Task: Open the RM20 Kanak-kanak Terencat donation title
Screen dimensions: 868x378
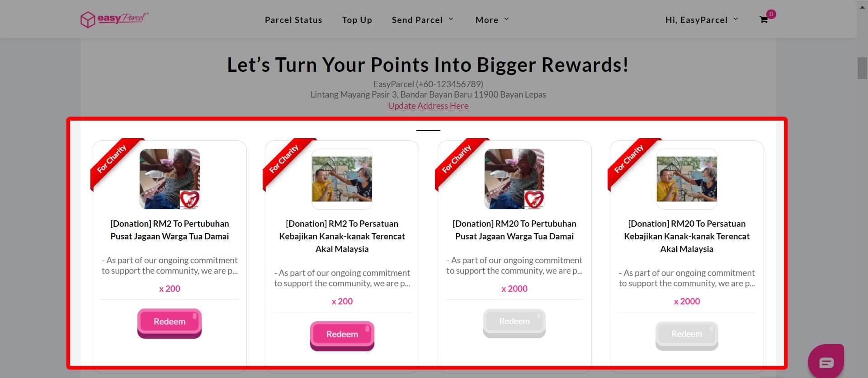Action: click(x=687, y=236)
